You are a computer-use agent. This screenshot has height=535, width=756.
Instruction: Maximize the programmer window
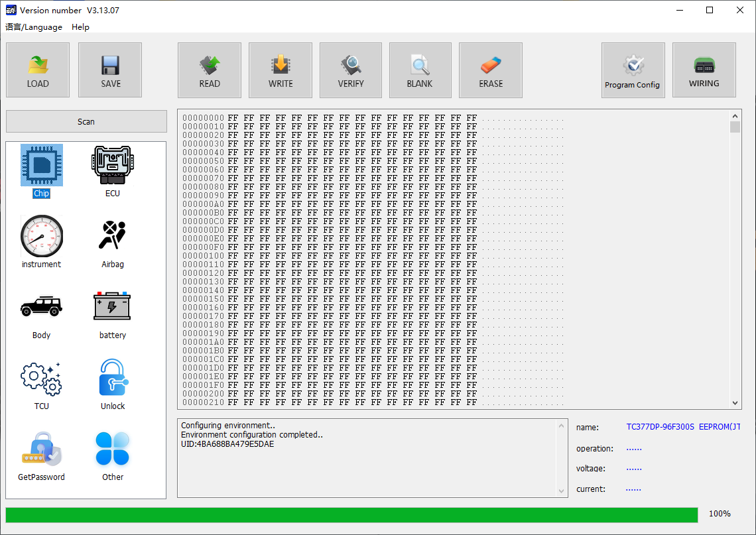[x=710, y=10]
